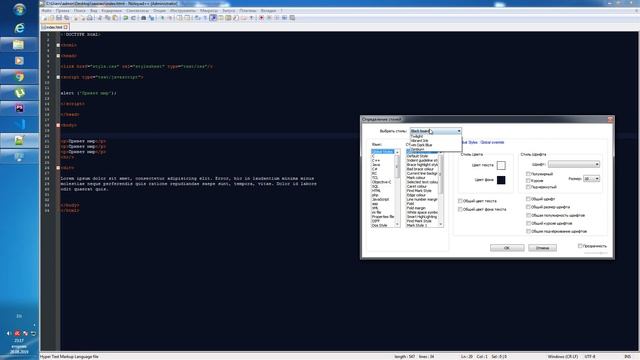
Task: Open the Правка menu
Action: (62, 11)
